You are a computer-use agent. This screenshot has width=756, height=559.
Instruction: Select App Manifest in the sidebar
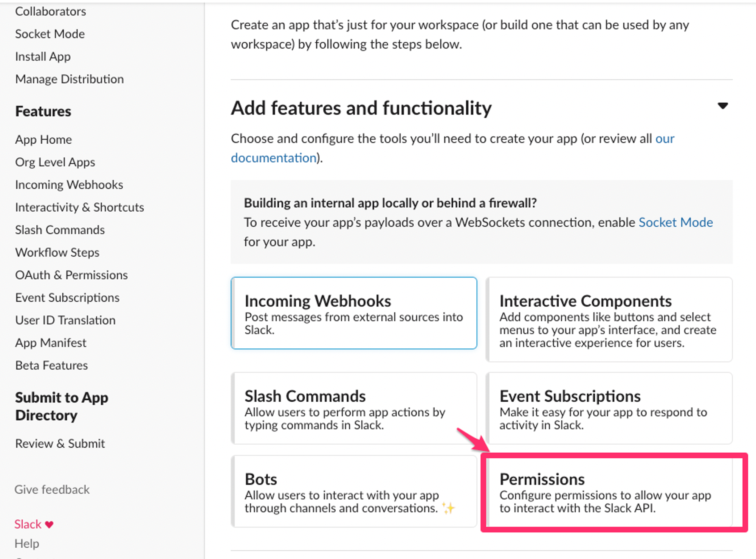pos(51,343)
